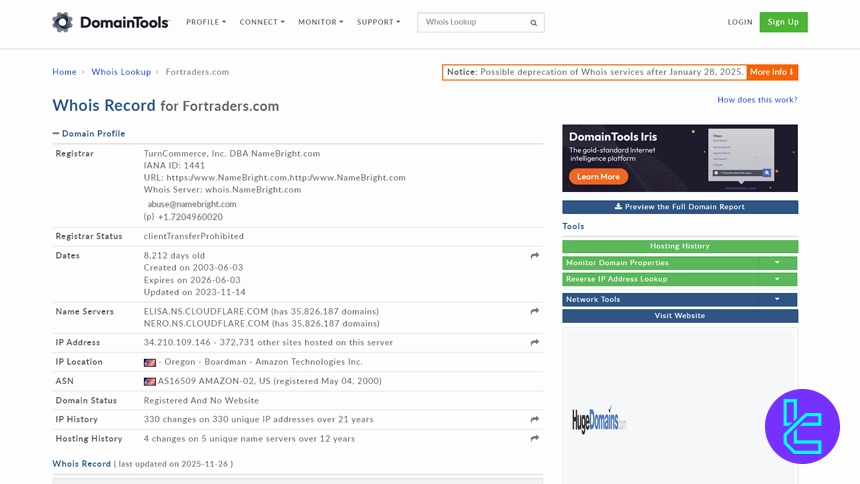Click clientTransferProhibited status text
Screen dimensions: 860x484
(x=194, y=236)
